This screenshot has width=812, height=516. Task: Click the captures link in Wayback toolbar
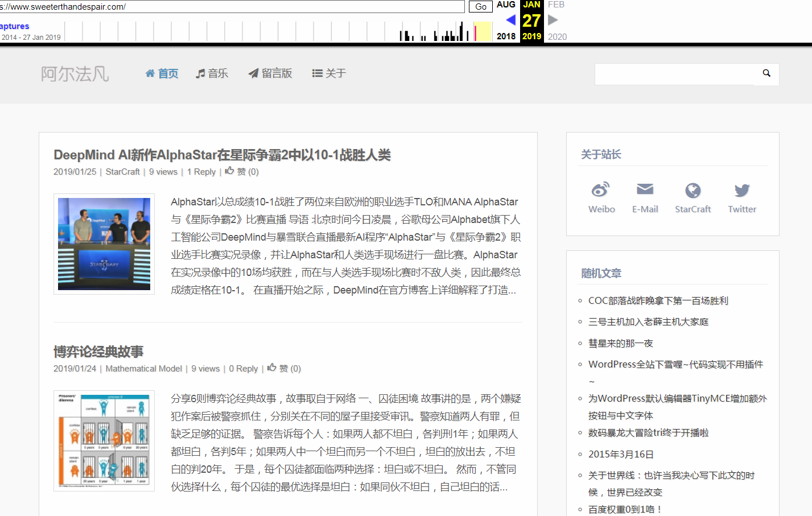coord(14,26)
